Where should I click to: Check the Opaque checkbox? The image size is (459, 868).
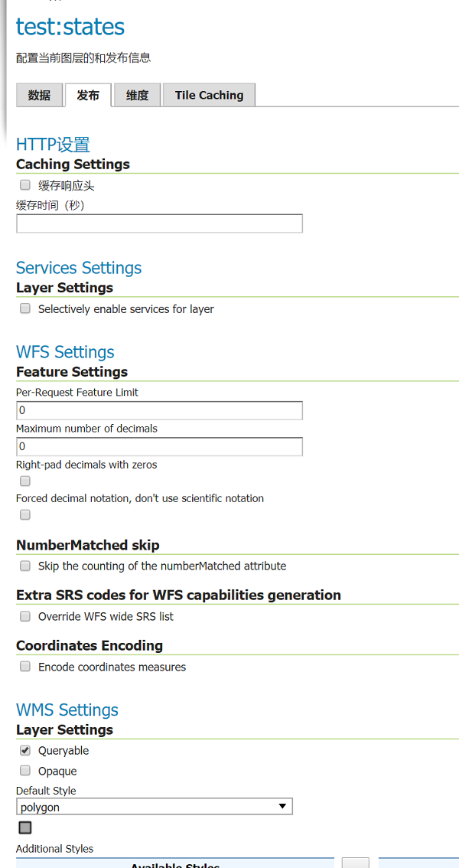pyautogui.click(x=25, y=772)
